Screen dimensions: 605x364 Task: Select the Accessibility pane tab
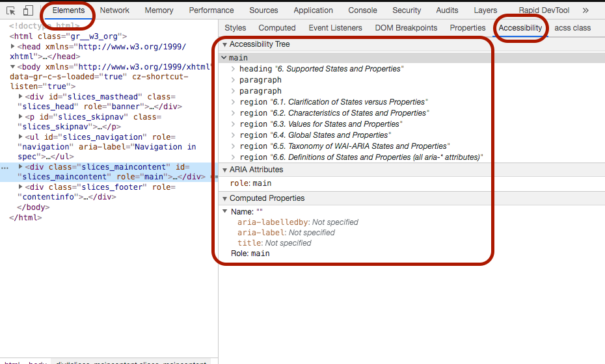pos(520,28)
